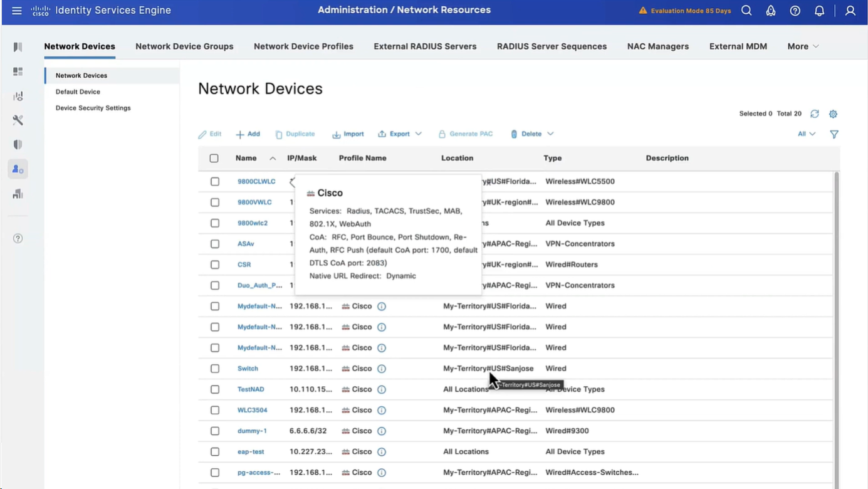Click the filter funnel icon
868x489 pixels.
(834, 134)
